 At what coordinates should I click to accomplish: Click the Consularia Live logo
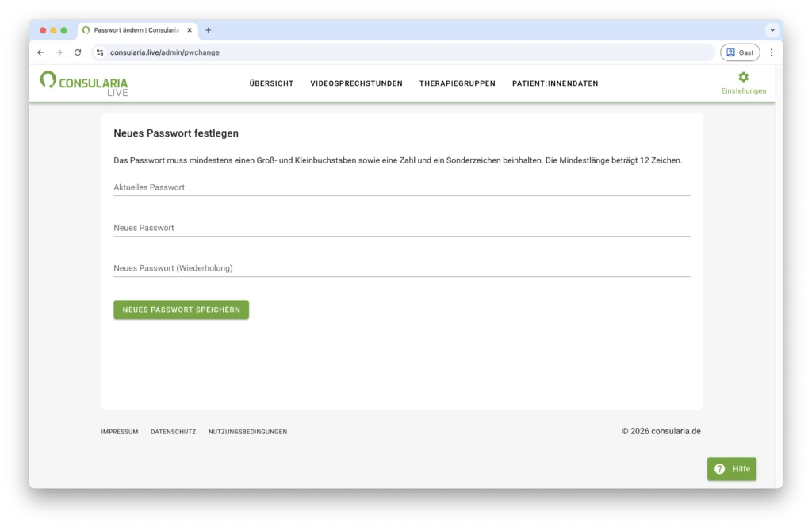[84, 83]
